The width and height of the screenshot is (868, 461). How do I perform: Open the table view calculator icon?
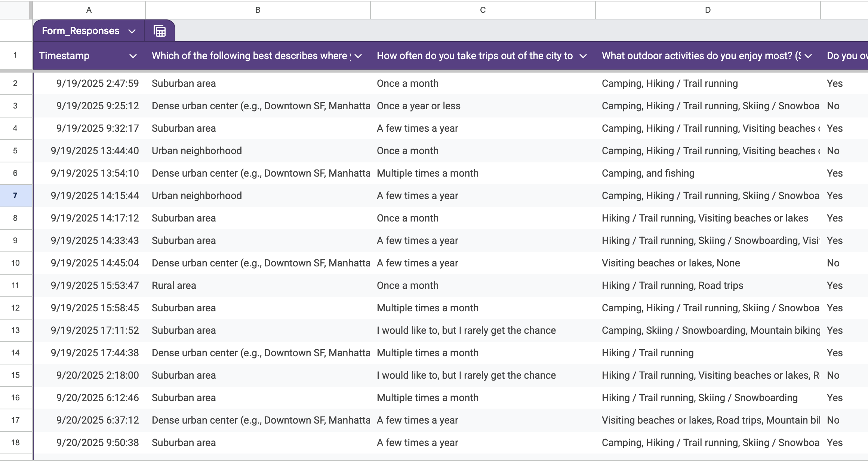[x=160, y=31]
